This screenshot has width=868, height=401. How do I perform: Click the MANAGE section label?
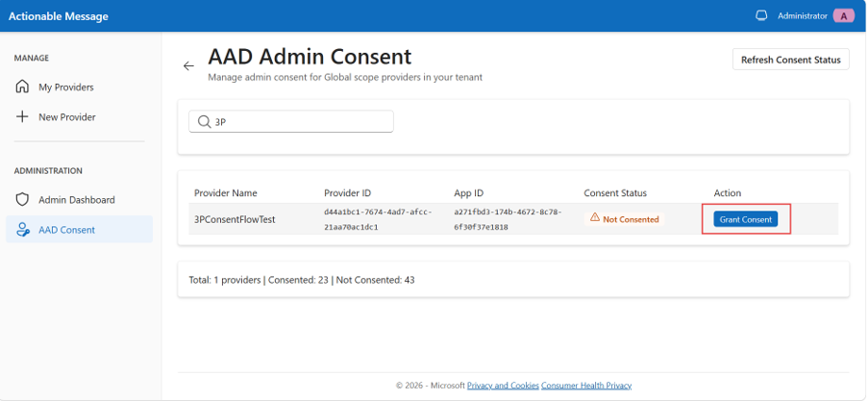point(32,58)
